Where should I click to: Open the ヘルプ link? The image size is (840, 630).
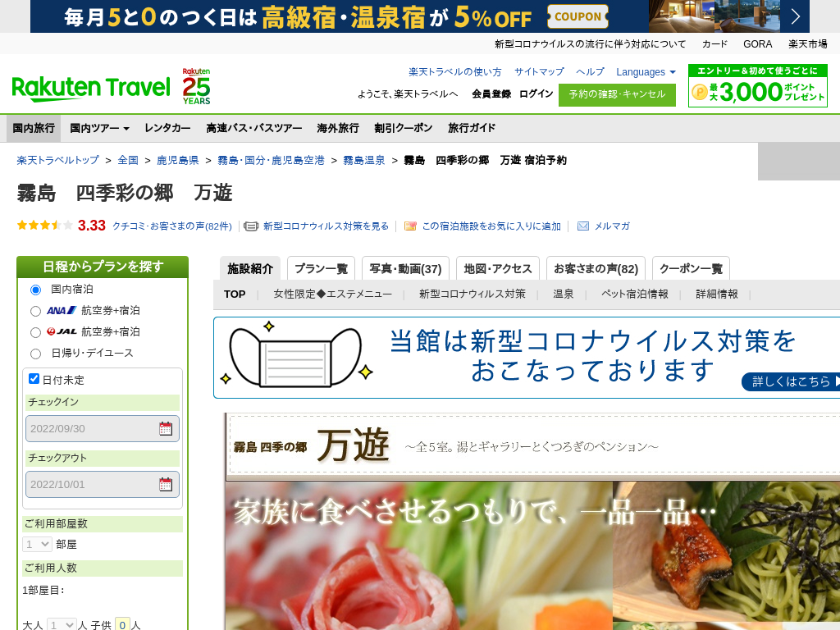click(x=590, y=72)
